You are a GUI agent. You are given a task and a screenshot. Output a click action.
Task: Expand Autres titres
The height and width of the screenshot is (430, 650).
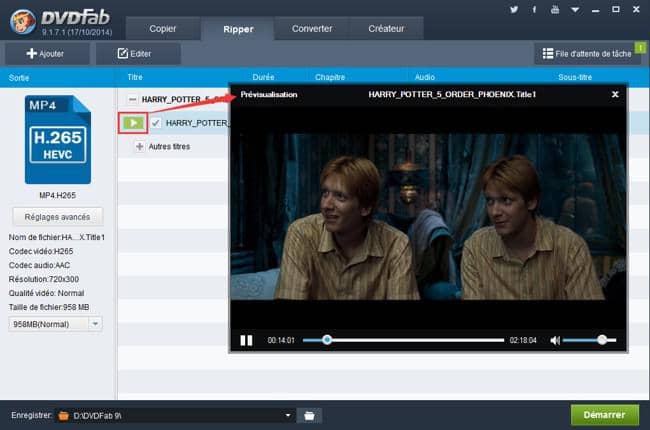pyautogui.click(x=140, y=146)
